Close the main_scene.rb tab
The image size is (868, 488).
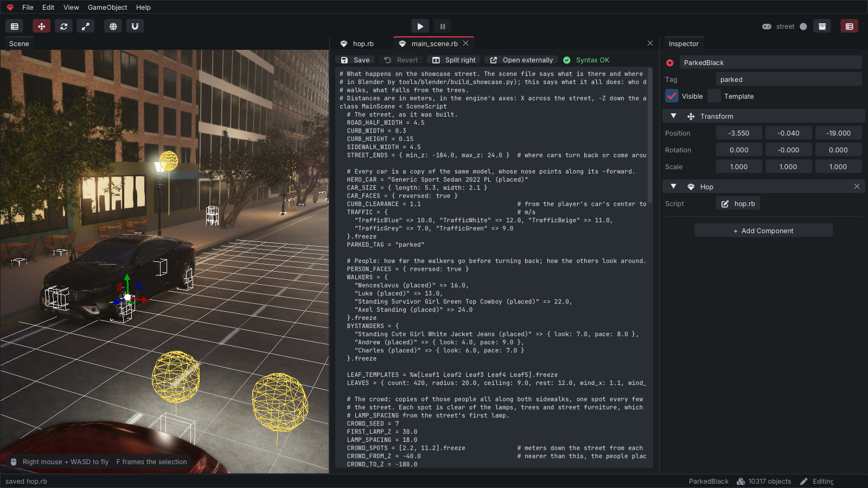coord(466,43)
